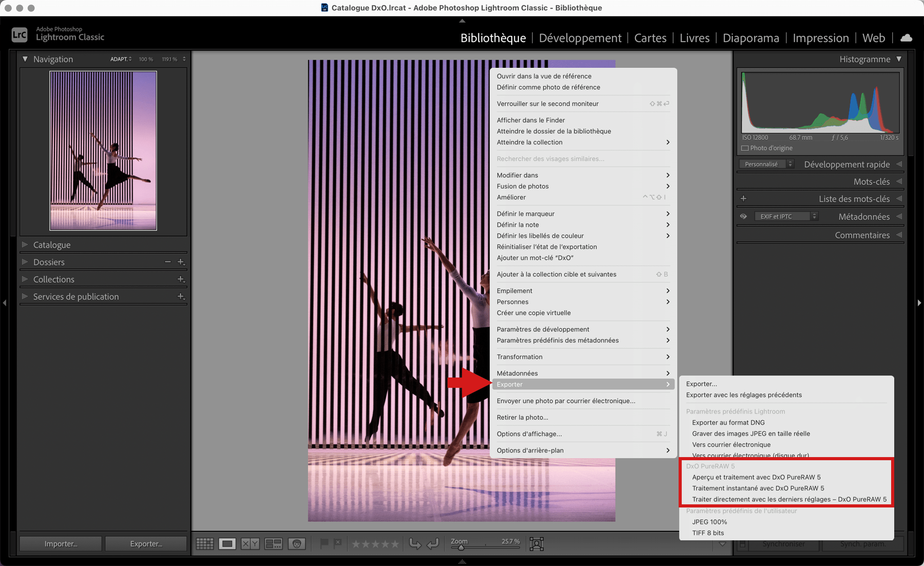Toggle metadata visibility eye icon
The height and width of the screenshot is (566, 924).
(x=743, y=216)
